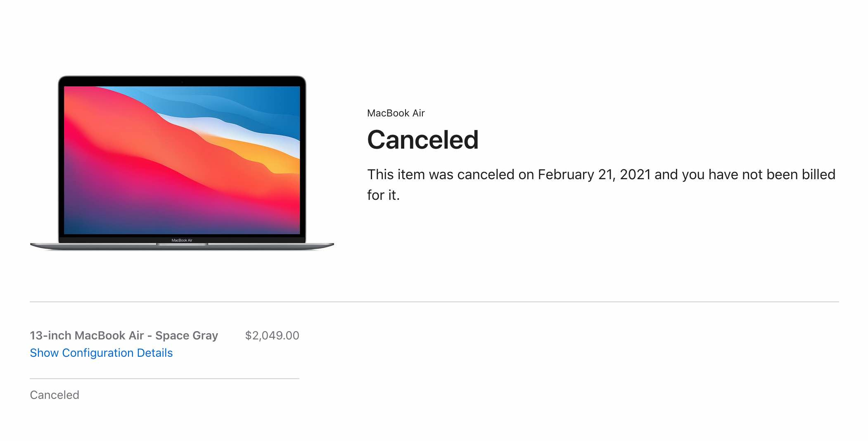
Task: Click the short divider below configuration link
Action: [x=164, y=379]
